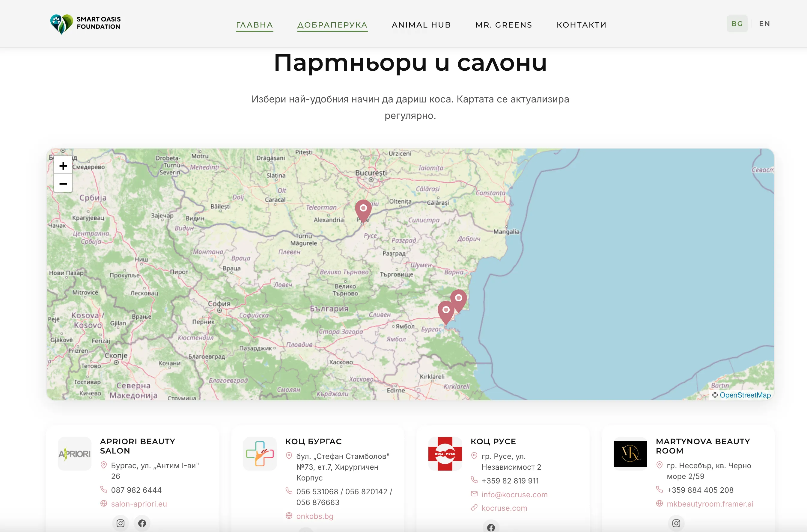Select the КОЦ БУРГАС heading
The image size is (807, 532).
coord(313,442)
